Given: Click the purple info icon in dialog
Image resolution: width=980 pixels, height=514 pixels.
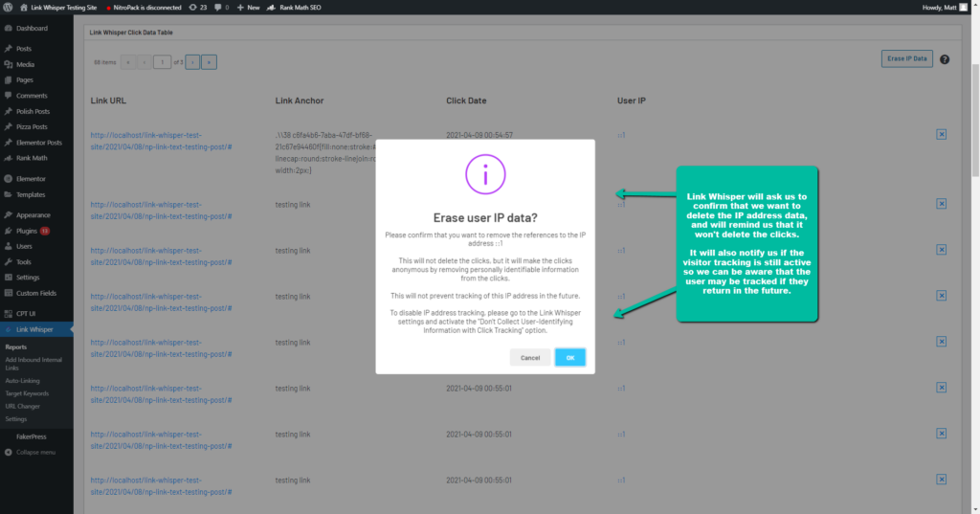Looking at the screenshot, I should tap(485, 174).
